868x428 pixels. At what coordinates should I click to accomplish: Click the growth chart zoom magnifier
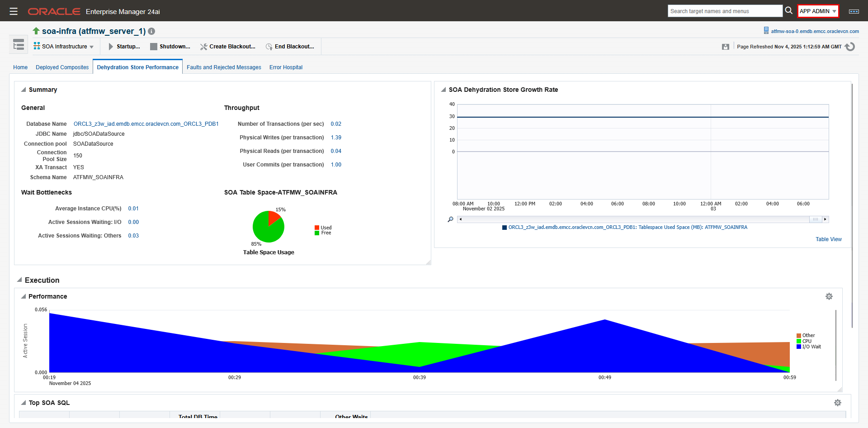click(x=450, y=219)
